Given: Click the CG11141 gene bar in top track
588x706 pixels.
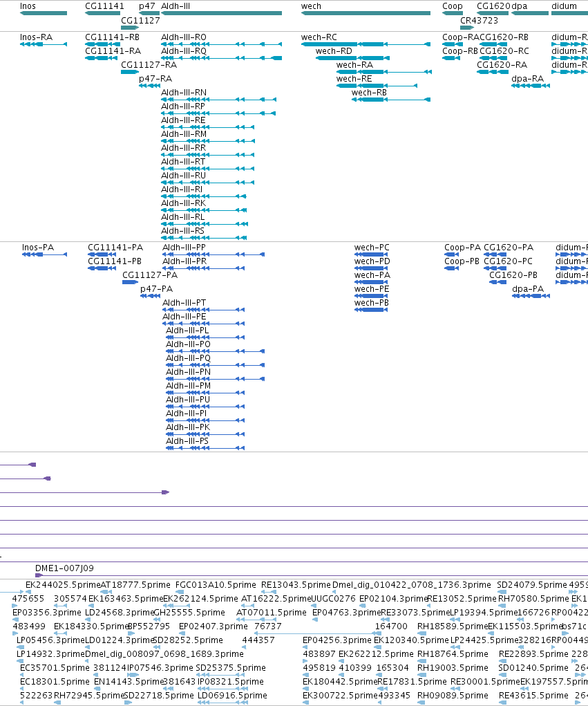Looking at the screenshot, I should [102, 13].
